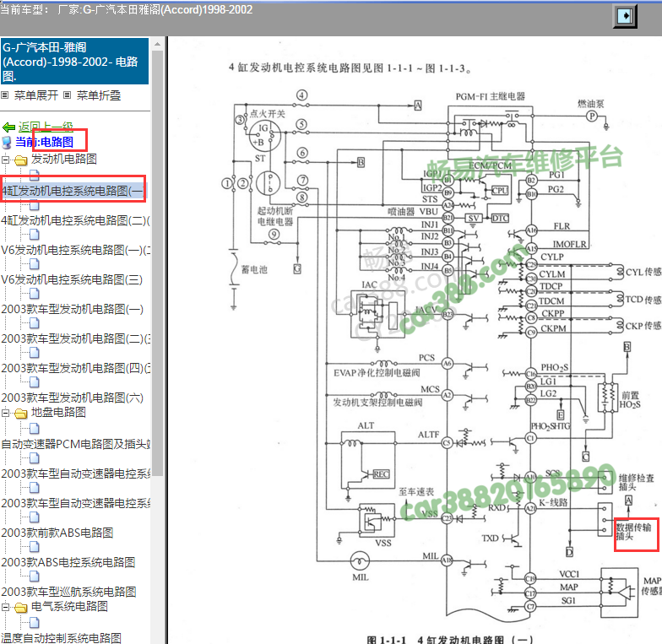The image size is (662, 644).
Task: Open V6发动机电控系统电路图(一)
Action: (75, 250)
